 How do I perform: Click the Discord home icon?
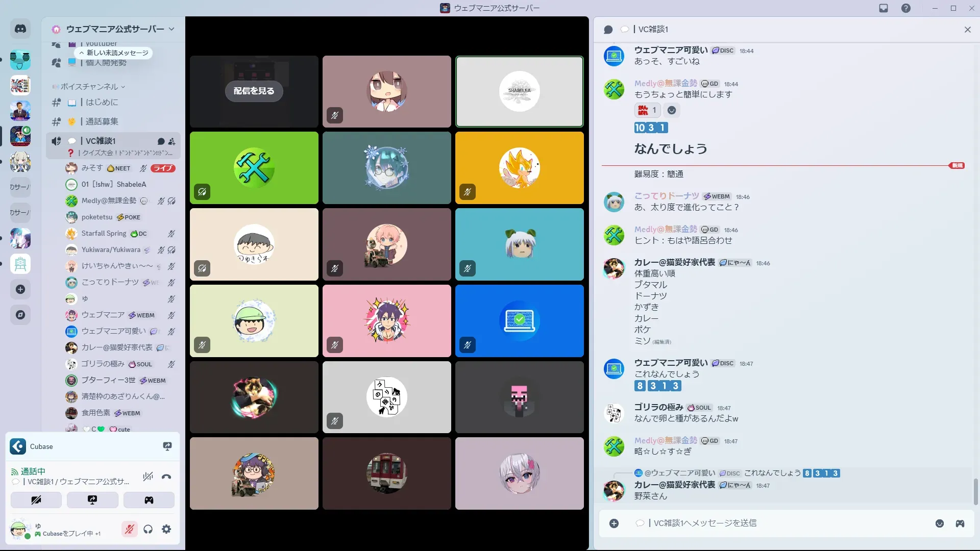point(20,29)
